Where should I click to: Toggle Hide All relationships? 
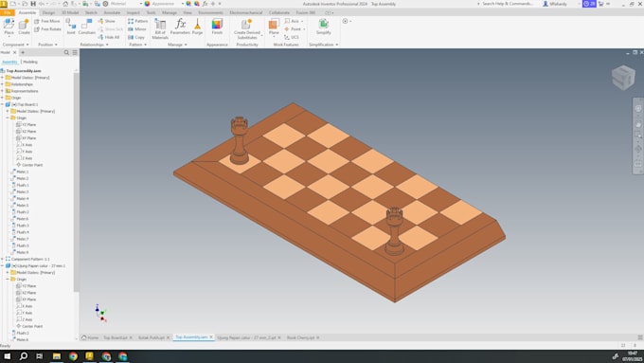click(x=109, y=37)
